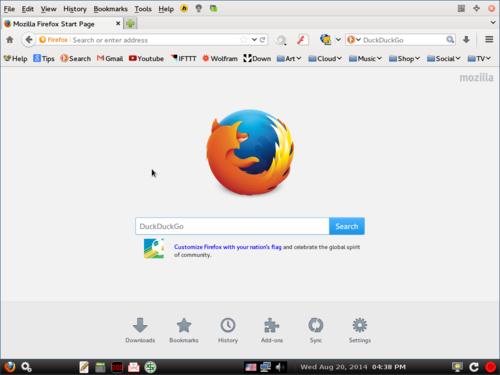
Task: Click the blue Search button
Action: coord(347,226)
